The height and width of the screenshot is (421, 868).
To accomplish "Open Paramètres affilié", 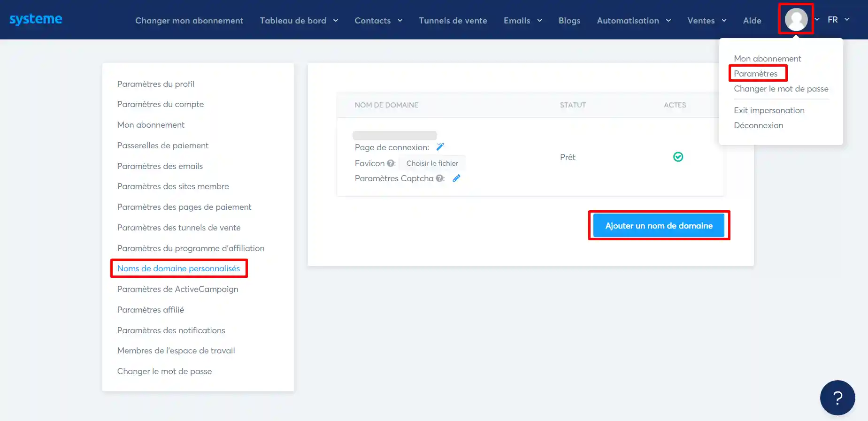I will click(151, 310).
